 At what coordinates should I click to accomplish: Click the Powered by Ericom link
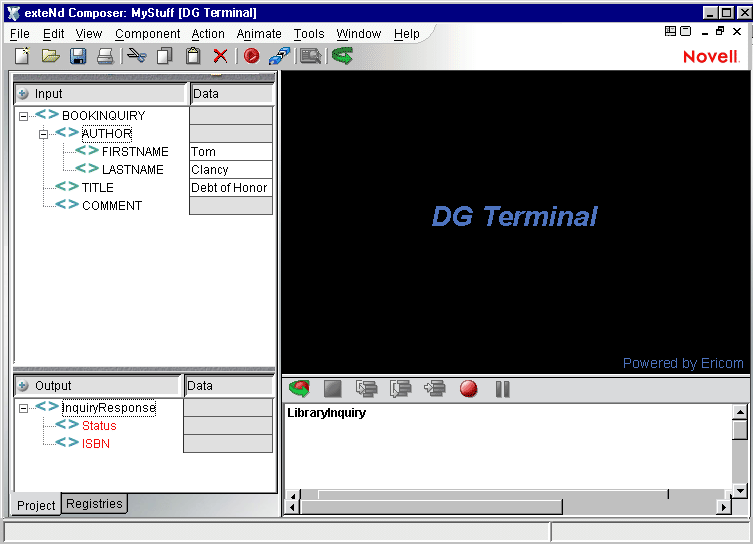coord(683,363)
